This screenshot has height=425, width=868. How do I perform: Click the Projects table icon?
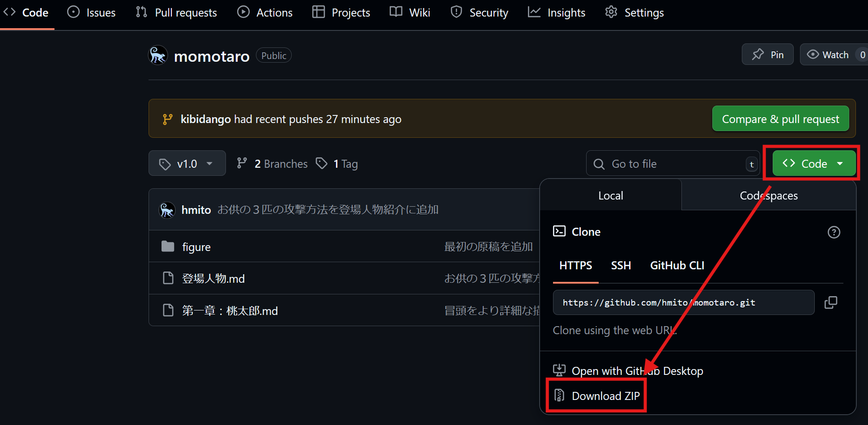[x=319, y=12]
